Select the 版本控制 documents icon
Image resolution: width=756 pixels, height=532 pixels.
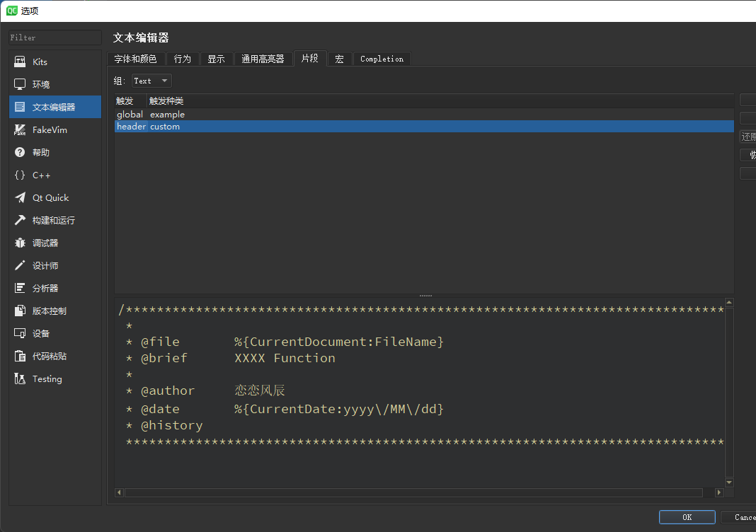point(20,311)
